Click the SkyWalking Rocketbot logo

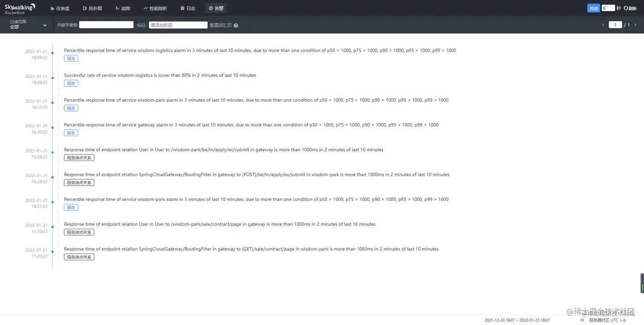tap(20, 9)
